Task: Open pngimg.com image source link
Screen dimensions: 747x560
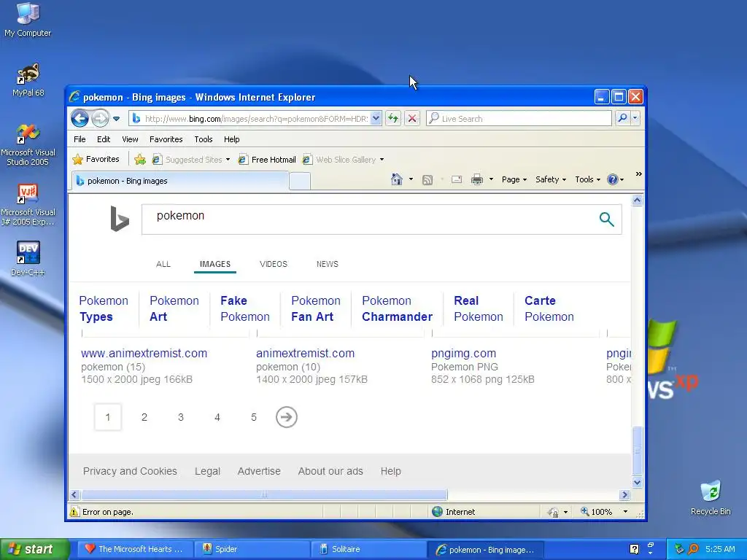Action: tap(463, 354)
